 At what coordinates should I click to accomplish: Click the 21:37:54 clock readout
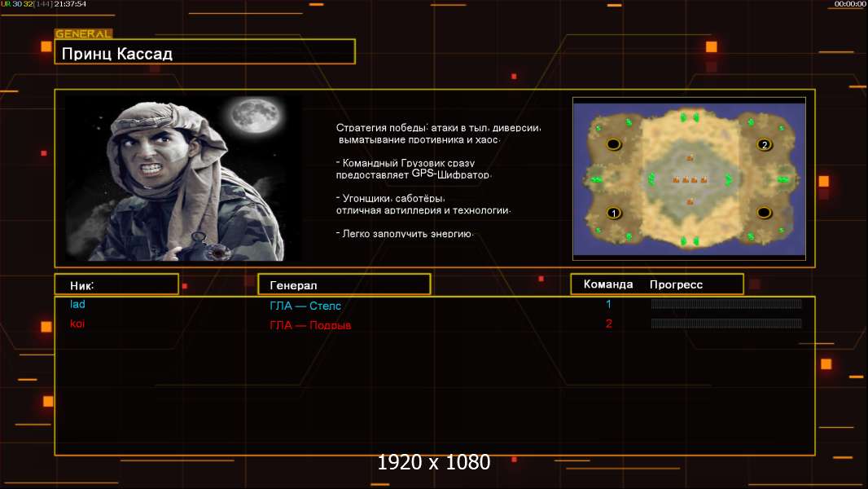[70, 4]
